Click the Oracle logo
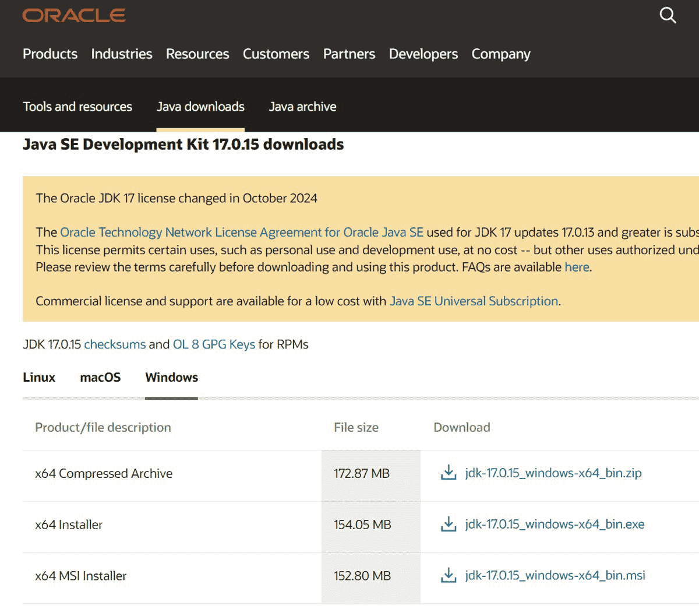This screenshot has height=616, width=699. [74, 15]
